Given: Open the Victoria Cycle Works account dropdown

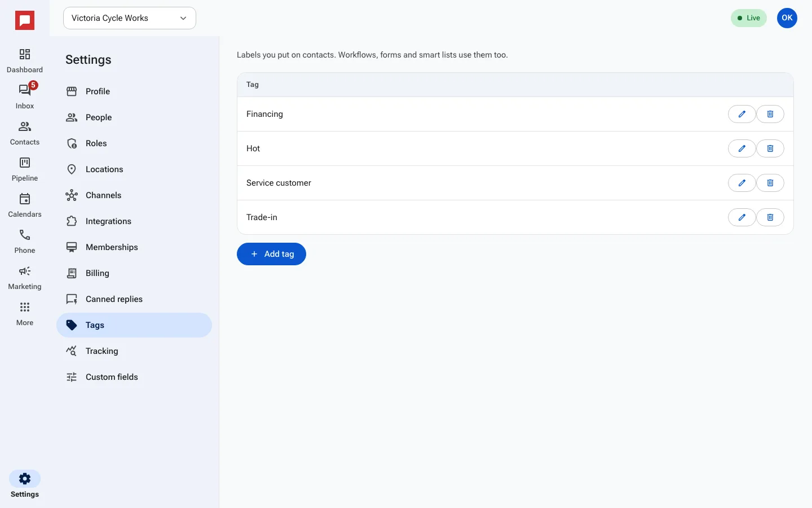Looking at the screenshot, I should [x=130, y=18].
